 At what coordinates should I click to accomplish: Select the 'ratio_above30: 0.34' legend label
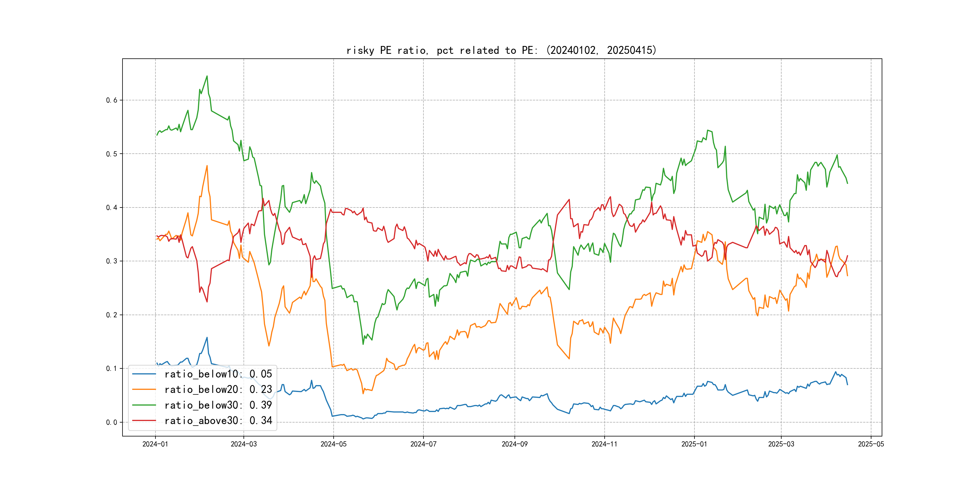pos(218,421)
